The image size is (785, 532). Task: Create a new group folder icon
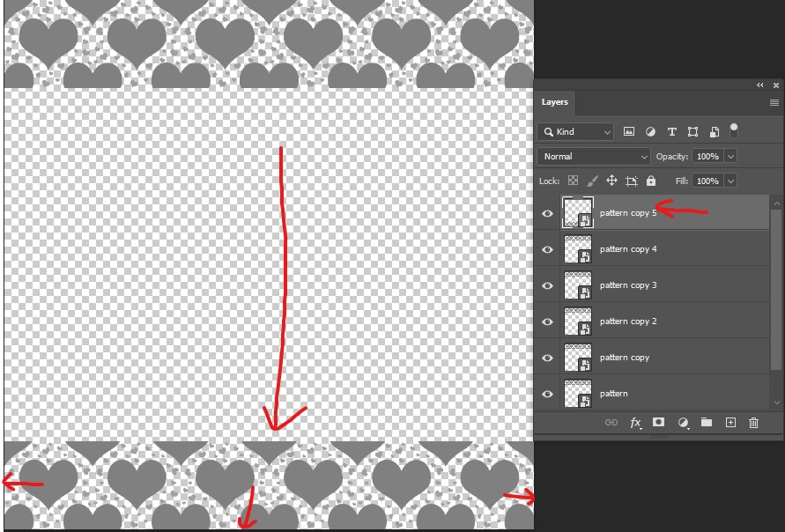[707, 422]
